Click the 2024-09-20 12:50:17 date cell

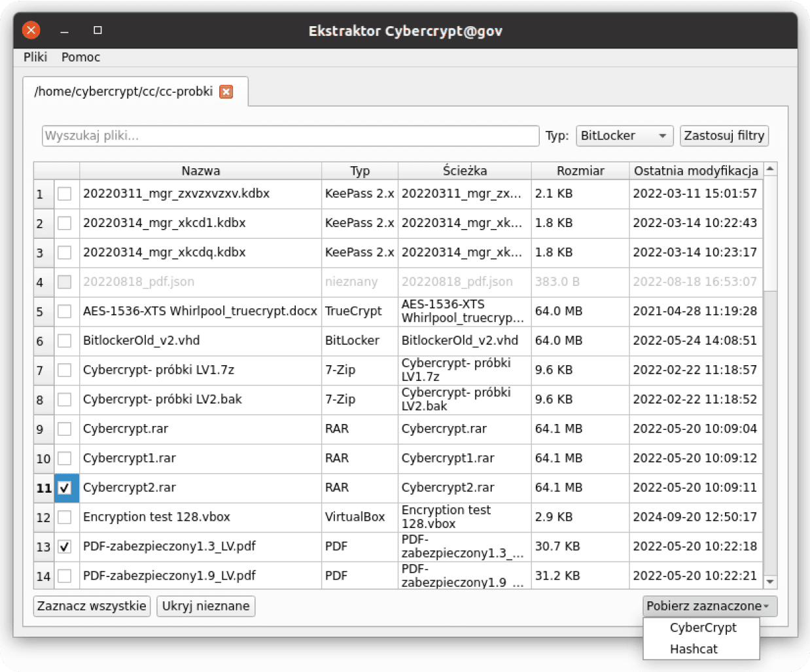pos(696,518)
